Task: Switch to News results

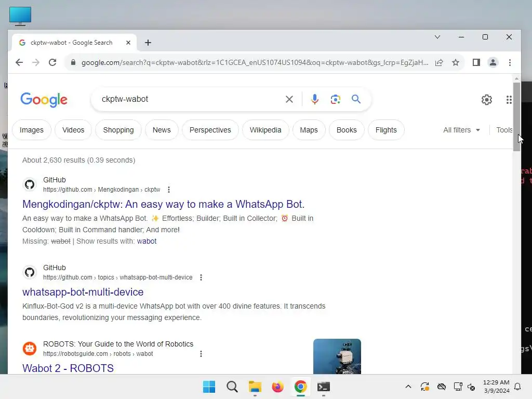Action: click(162, 130)
